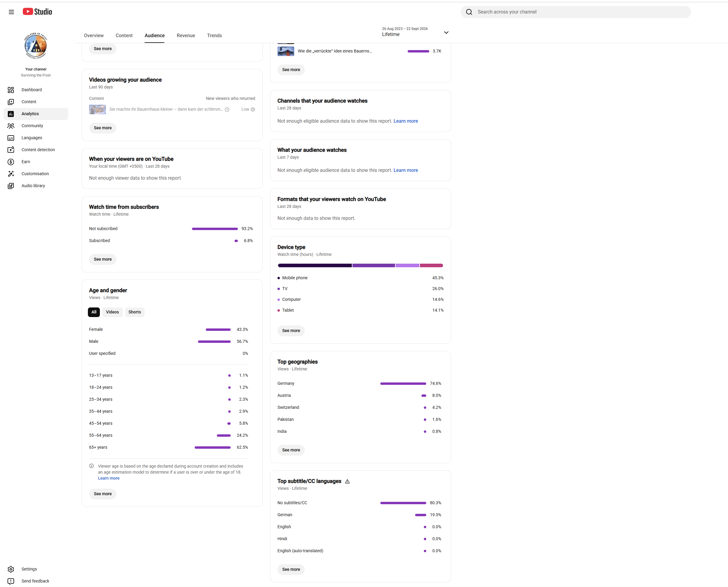Click See more in Top geographies card
The height and width of the screenshot is (587, 728).
pyautogui.click(x=291, y=450)
